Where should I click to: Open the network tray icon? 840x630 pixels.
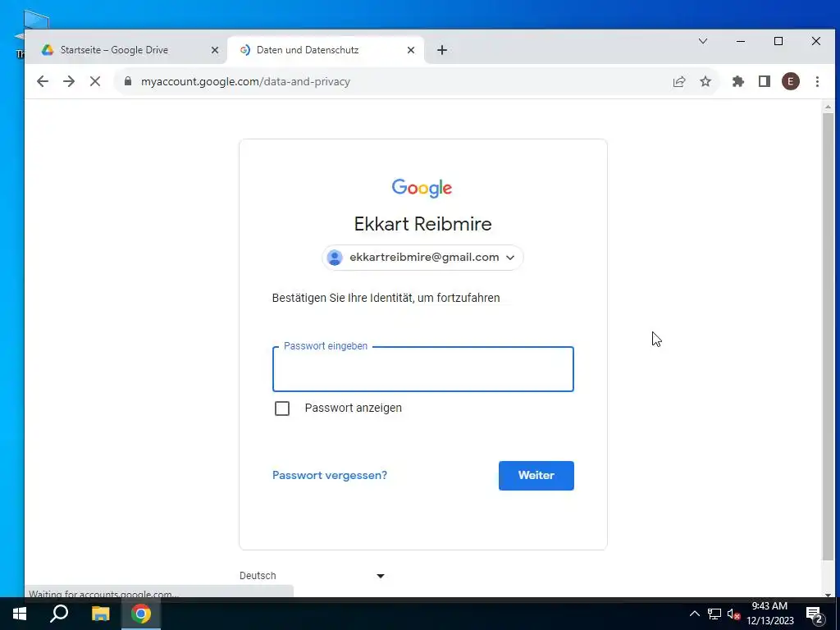[714, 614]
